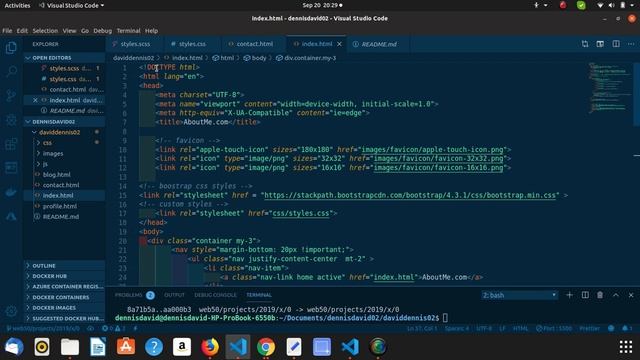Open the Extensions view
This screenshot has height=360, width=640.
tap(11, 144)
